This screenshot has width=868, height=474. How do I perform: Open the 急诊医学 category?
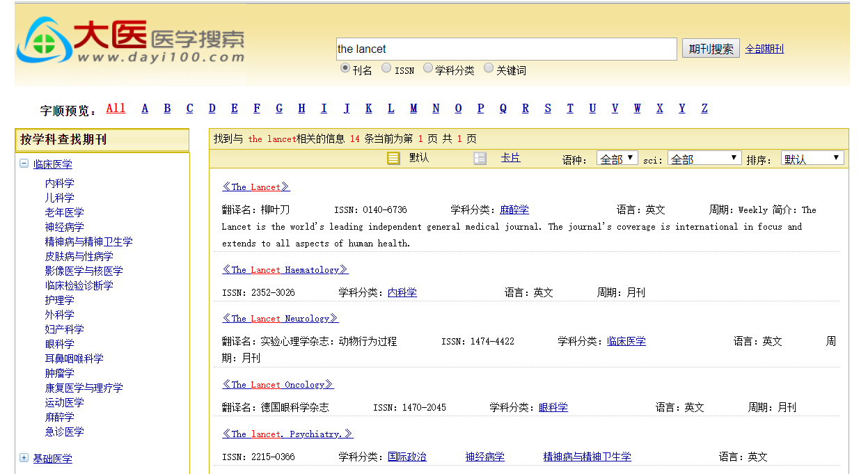[65, 432]
